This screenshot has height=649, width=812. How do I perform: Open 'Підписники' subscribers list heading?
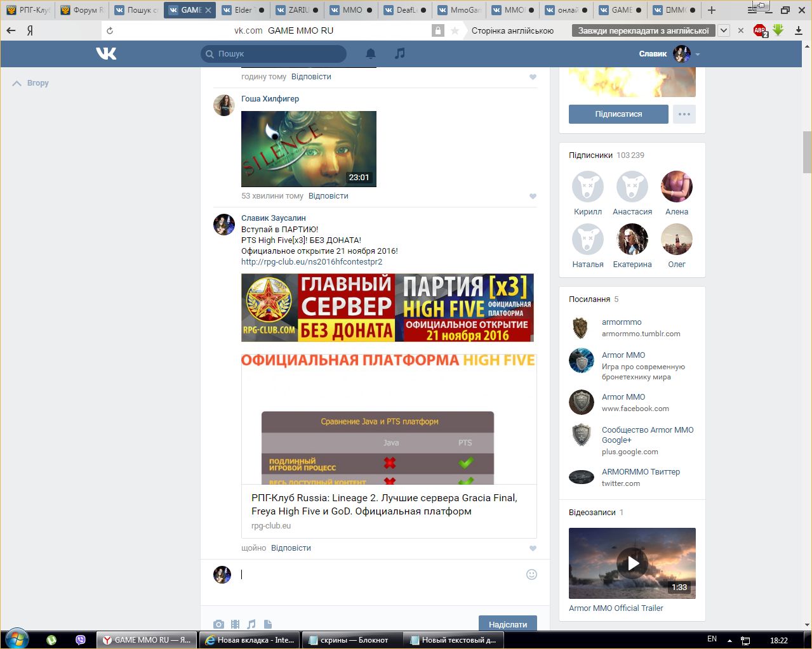pyautogui.click(x=590, y=155)
